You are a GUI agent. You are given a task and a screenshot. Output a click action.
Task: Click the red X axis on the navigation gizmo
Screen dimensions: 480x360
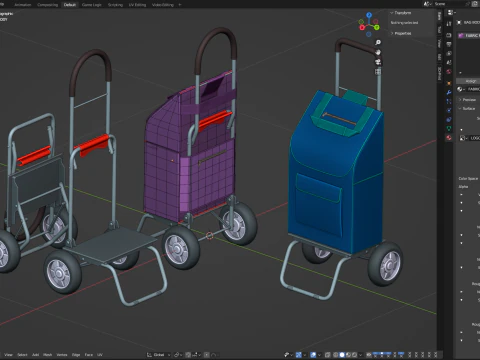tap(362, 27)
